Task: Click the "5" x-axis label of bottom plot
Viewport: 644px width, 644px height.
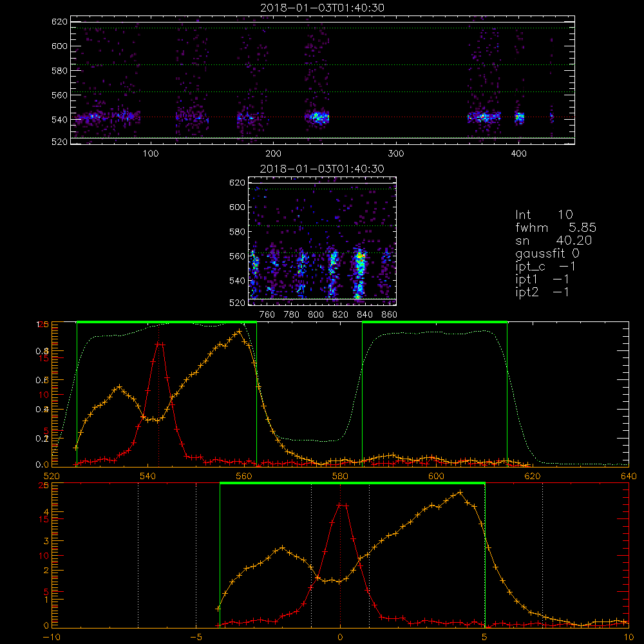Action: (x=485, y=637)
